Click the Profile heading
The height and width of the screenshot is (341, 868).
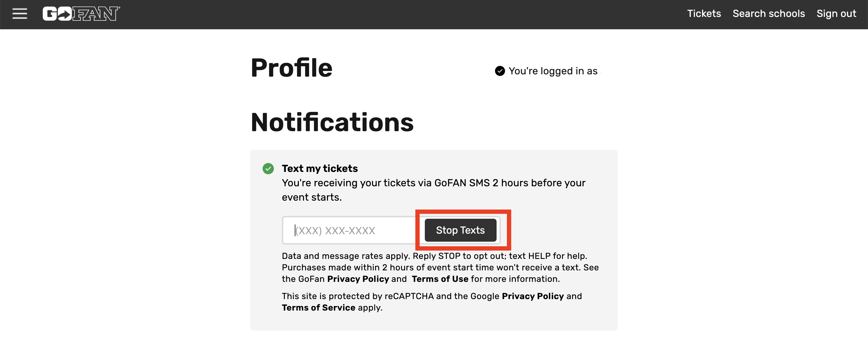[291, 67]
